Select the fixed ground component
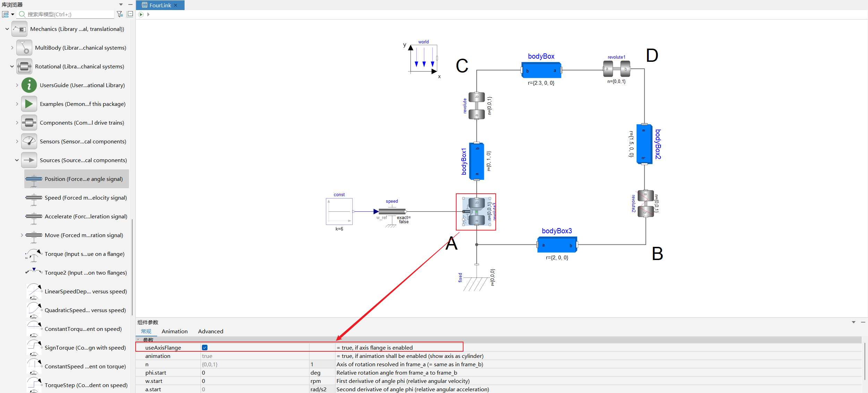This screenshot has width=868, height=393. click(x=476, y=278)
